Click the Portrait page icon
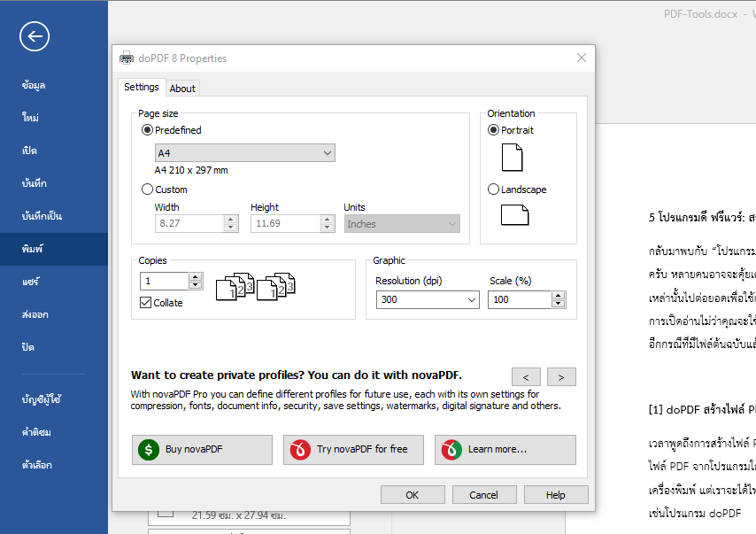The width and height of the screenshot is (756, 534). (x=512, y=158)
